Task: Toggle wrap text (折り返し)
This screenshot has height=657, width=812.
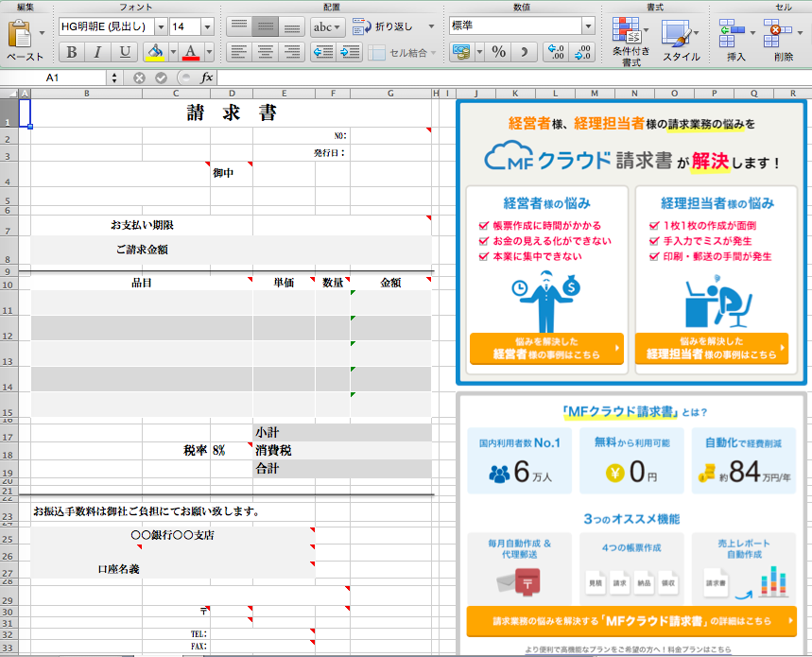Action: (x=383, y=26)
